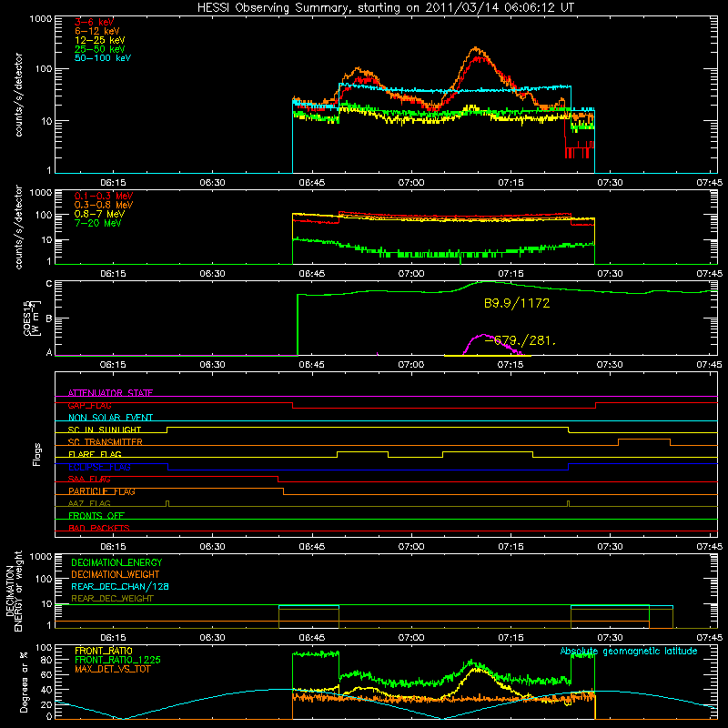Select the AAZ_FLAG label

(89, 503)
